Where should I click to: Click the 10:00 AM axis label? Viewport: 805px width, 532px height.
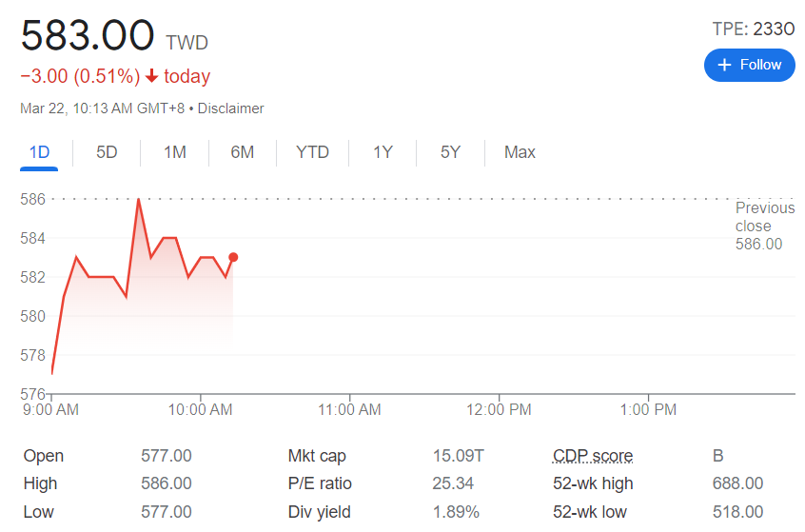tap(200, 409)
